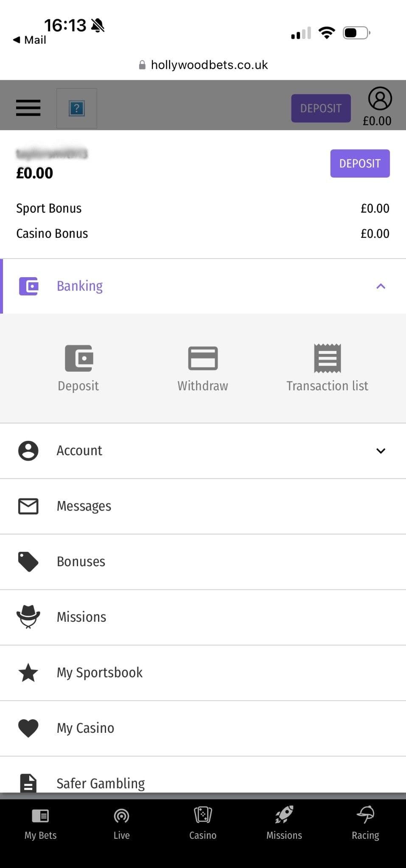Tap the profile account icon

coord(380,99)
